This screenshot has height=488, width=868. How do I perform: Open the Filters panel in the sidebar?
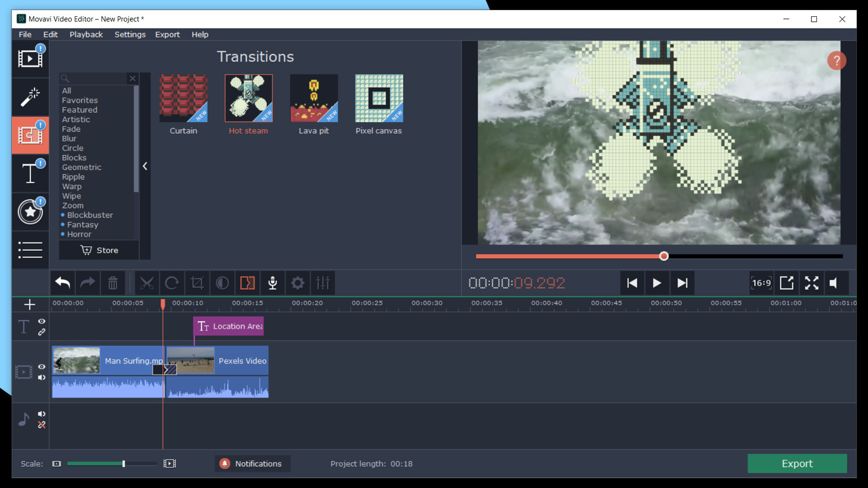pos(30,97)
